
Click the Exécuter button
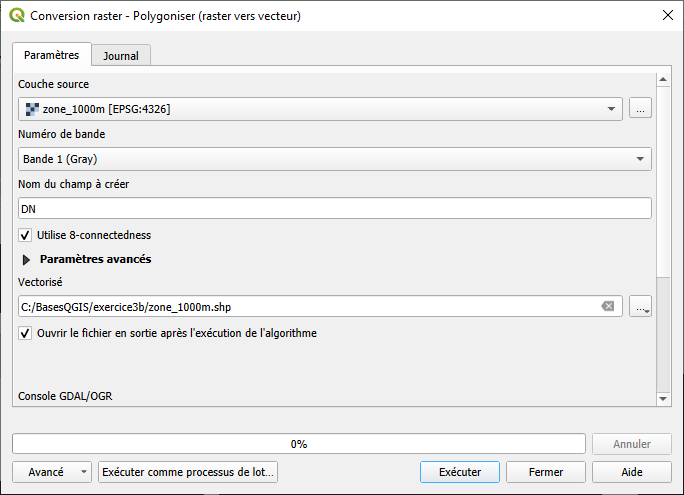pos(460,472)
